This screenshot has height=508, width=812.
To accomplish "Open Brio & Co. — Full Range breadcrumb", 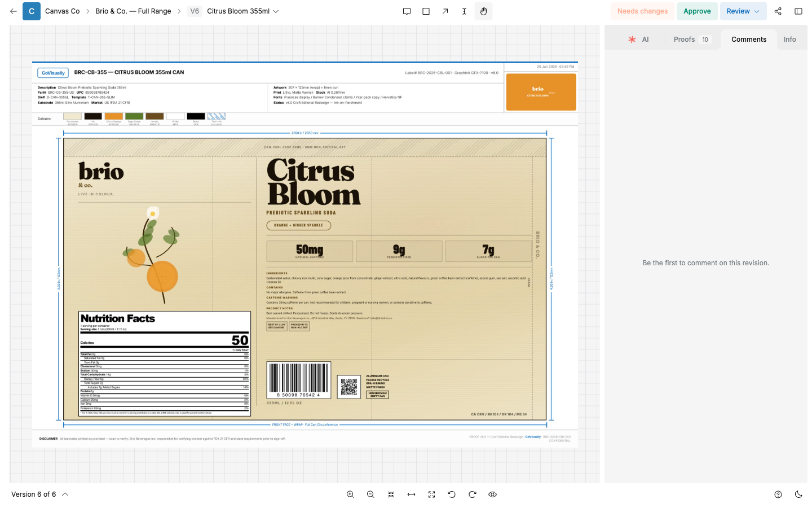I will click(x=133, y=11).
